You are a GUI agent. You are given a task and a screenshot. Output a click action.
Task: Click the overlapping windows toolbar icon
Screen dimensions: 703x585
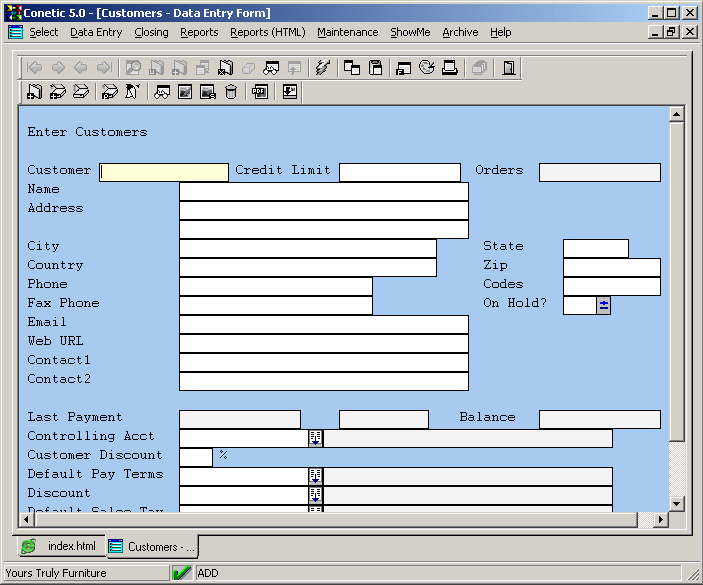[x=352, y=68]
